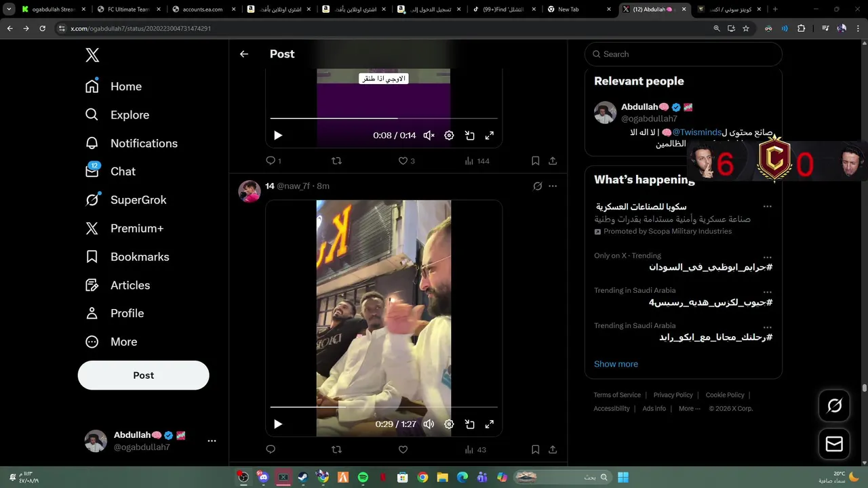Go back with the Post arrow
868x488 pixels.
coord(244,54)
